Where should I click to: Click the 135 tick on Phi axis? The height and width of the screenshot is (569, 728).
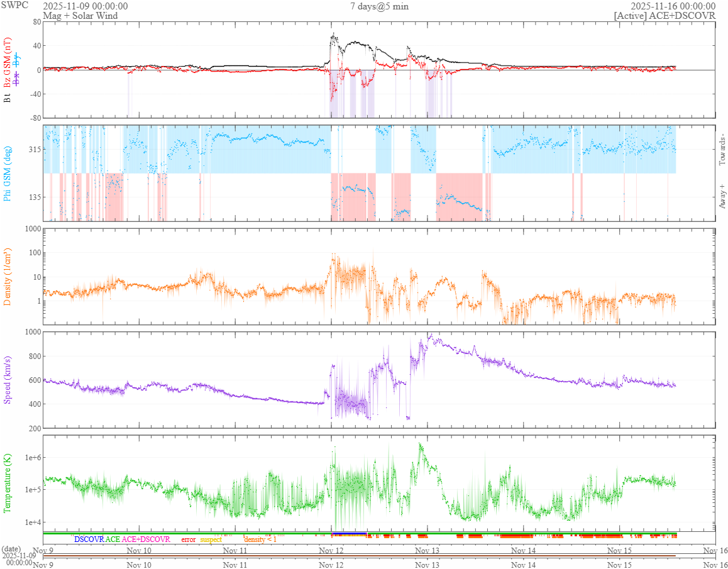click(x=34, y=197)
